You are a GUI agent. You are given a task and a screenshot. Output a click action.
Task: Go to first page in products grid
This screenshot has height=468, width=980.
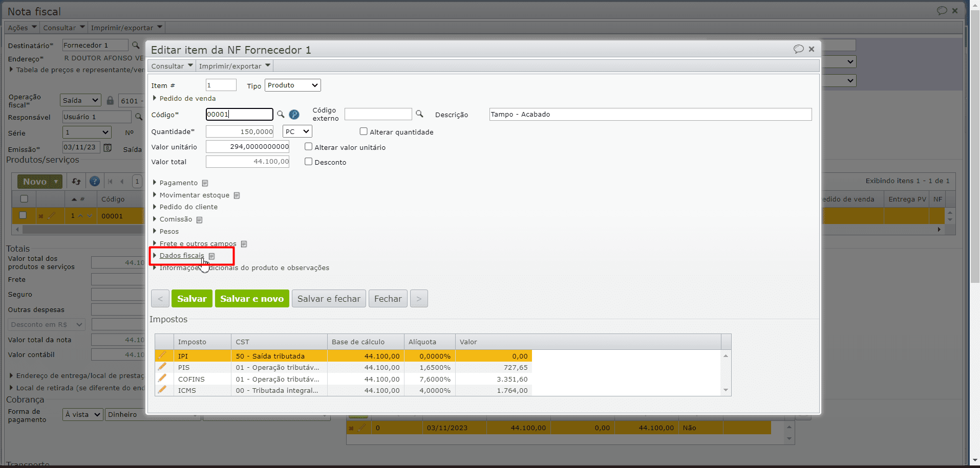point(110,182)
